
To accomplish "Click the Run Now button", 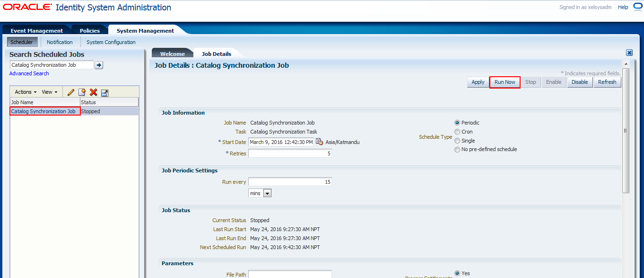I will 505,82.
